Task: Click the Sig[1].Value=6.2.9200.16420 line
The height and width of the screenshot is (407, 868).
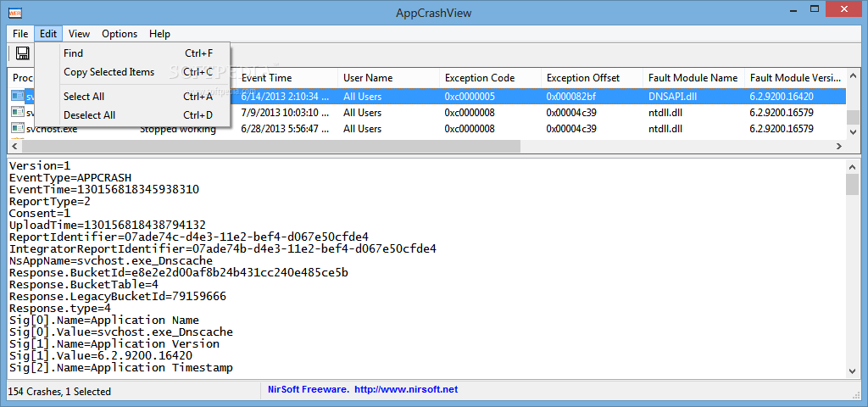Action: coord(101,355)
